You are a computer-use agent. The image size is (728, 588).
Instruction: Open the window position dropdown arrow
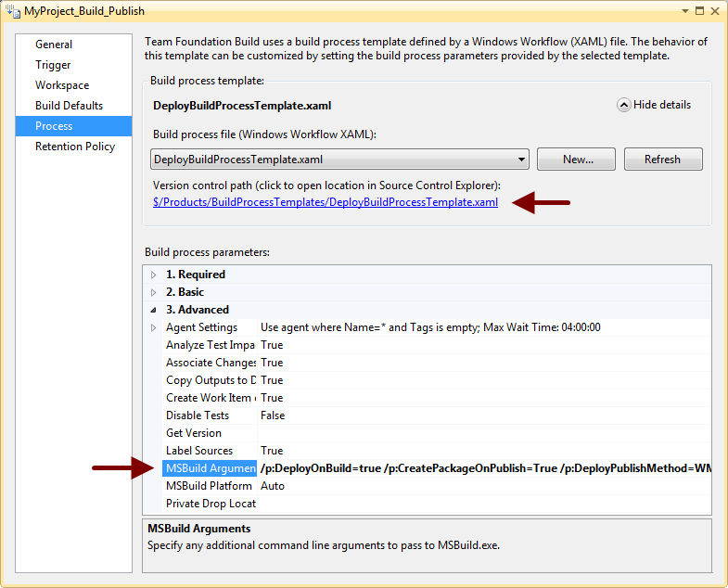coord(684,11)
